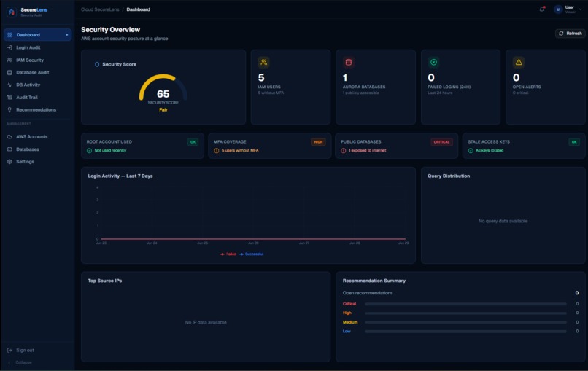This screenshot has height=371, width=588.
Task: Open the User account dropdown
Action: [x=568, y=9]
